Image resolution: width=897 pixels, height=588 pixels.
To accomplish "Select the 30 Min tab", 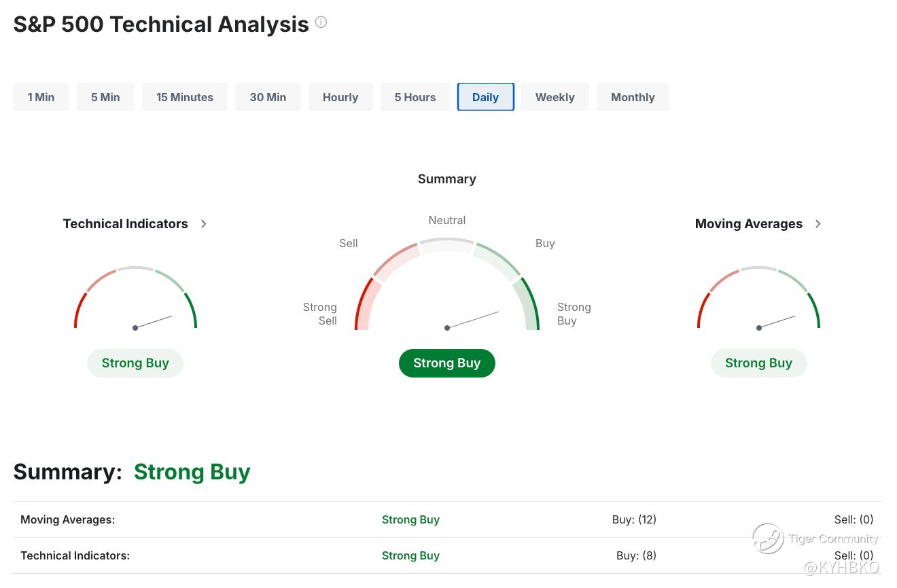I will point(268,97).
